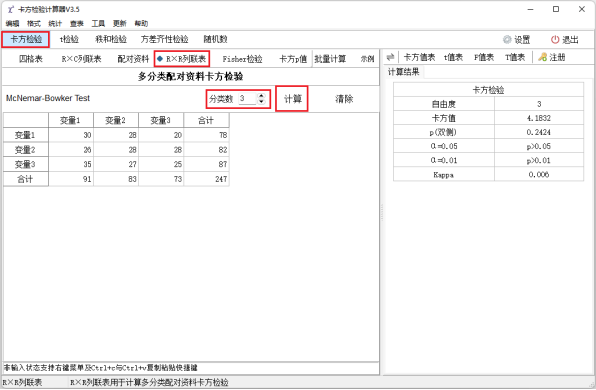Click the 合计 row header
The height and width of the screenshot is (390, 596).
tap(25, 179)
